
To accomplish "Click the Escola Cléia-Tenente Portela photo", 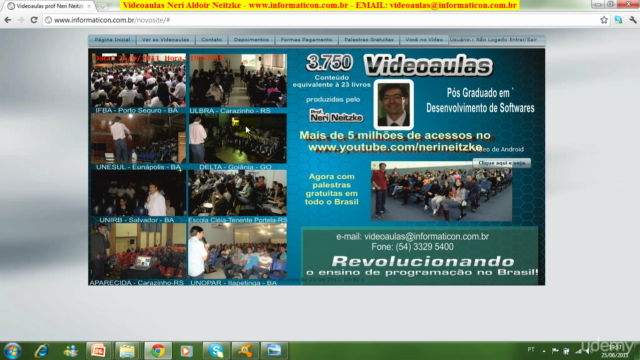I will coord(238,193).
